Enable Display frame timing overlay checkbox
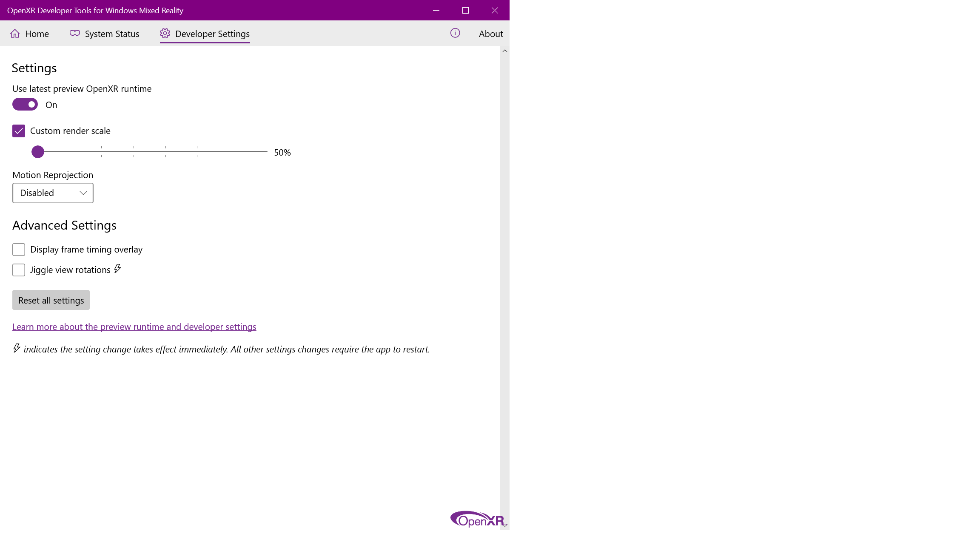This screenshot has width=980, height=551. tap(19, 250)
